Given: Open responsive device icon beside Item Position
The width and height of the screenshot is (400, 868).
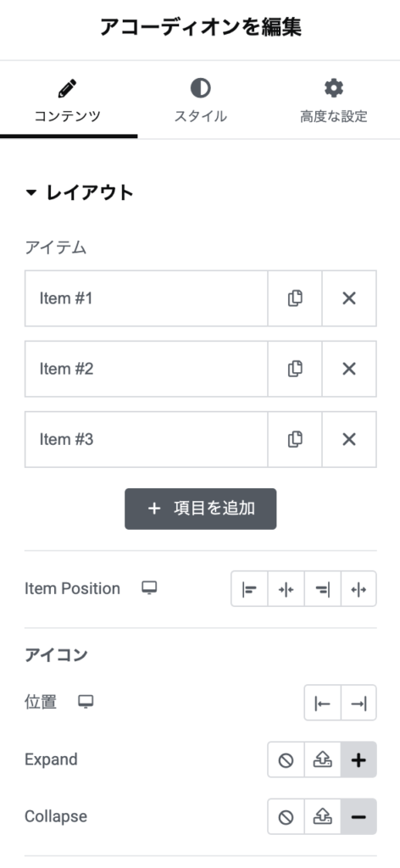Looking at the screenshot, I should 149,588.
